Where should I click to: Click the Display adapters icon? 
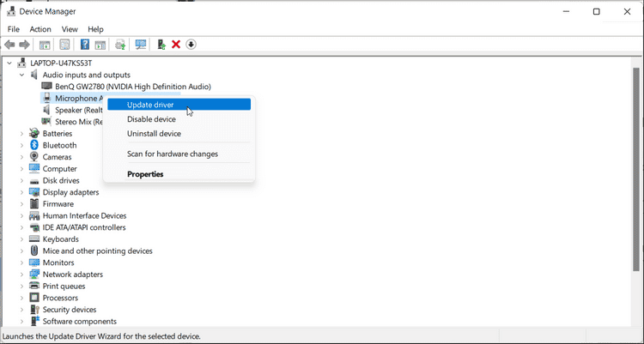34,192
